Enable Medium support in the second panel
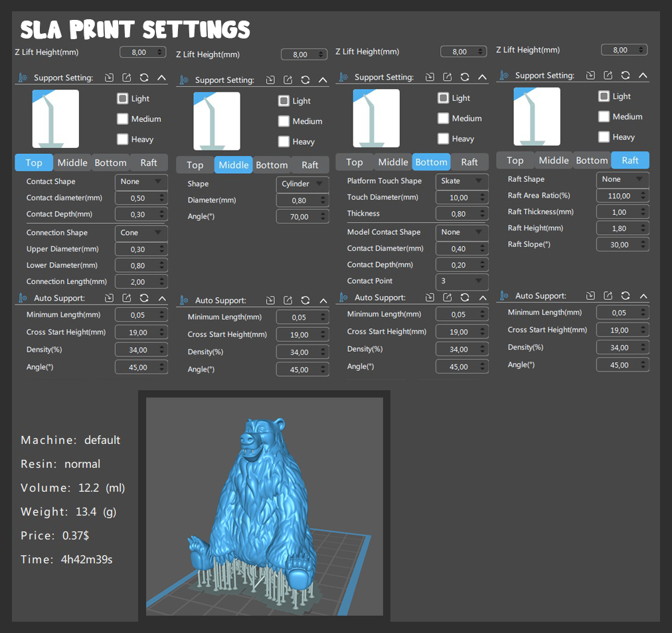Viewport: 672px width, 633px height. [284, 121]
